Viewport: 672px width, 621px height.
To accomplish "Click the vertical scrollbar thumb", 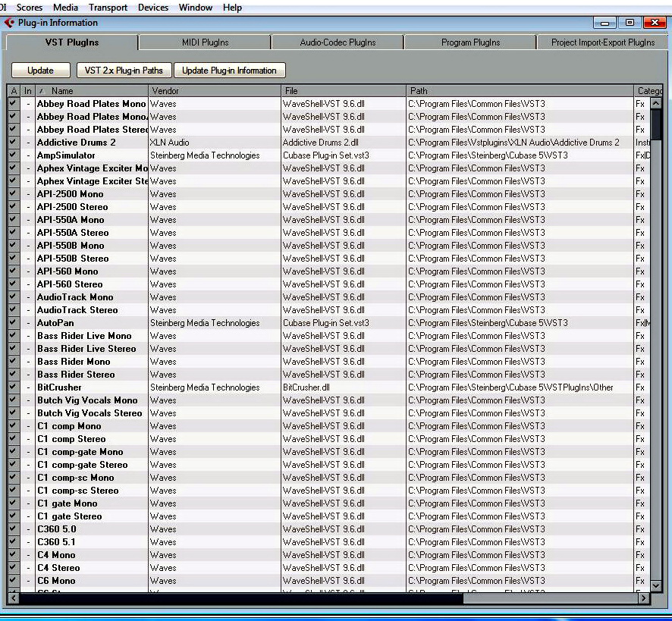I will [656, 124].
